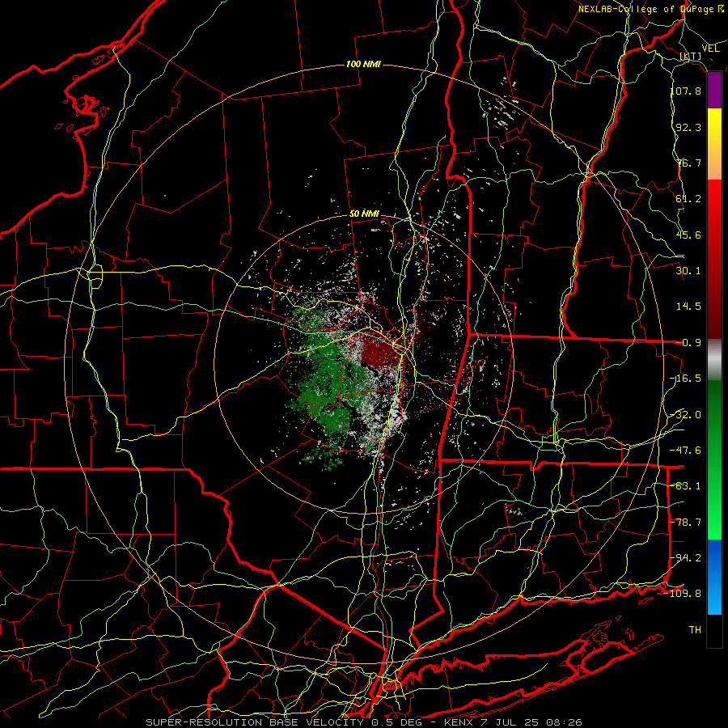Screen dimensions: 728x728
Task: Click the purple segment of the color bar
Action: (714, 91)
